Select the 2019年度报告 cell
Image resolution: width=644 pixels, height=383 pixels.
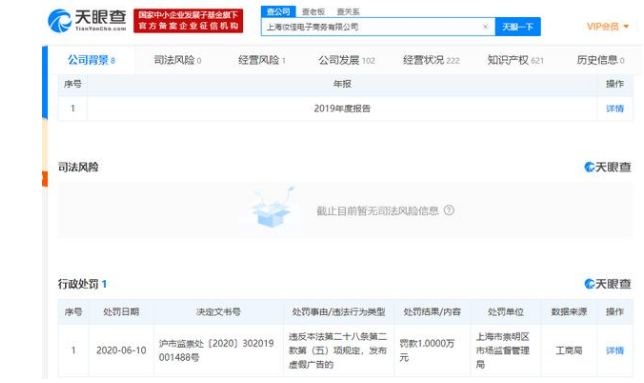click(342, 108)
